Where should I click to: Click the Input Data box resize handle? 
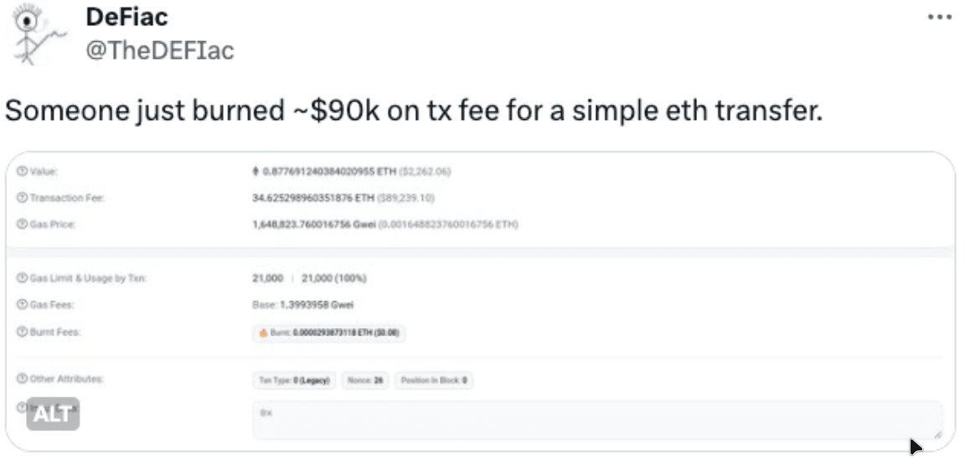[x=937, y=434]
